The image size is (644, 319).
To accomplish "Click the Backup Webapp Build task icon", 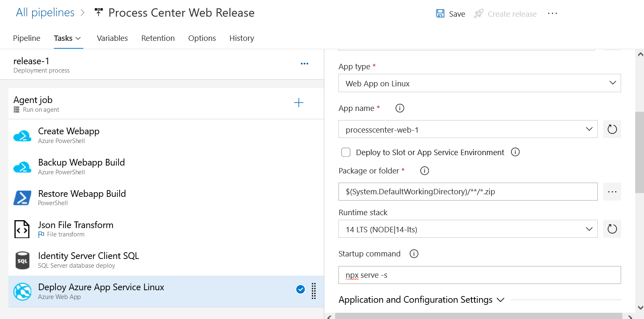I will pos(22,167).
